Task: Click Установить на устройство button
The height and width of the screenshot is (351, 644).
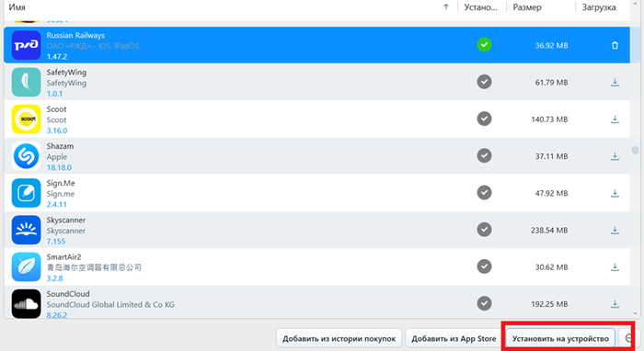Action: click(x=560, y=339)
